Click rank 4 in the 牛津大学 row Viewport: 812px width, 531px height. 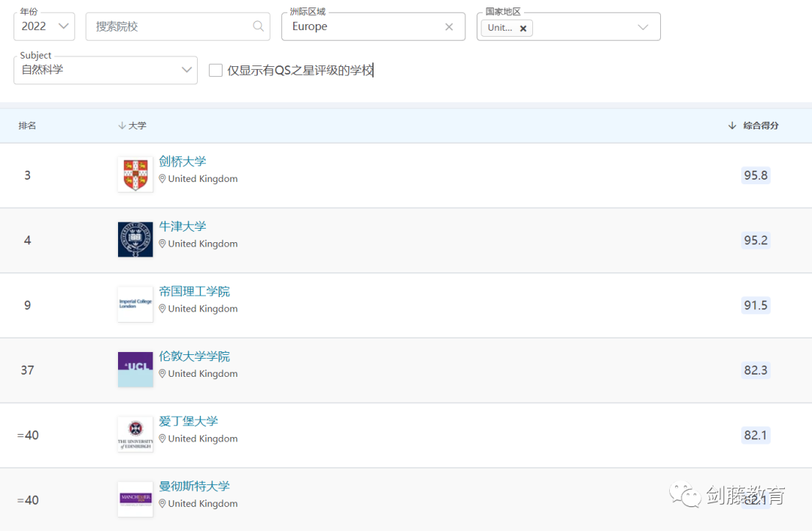click(28, 241)
